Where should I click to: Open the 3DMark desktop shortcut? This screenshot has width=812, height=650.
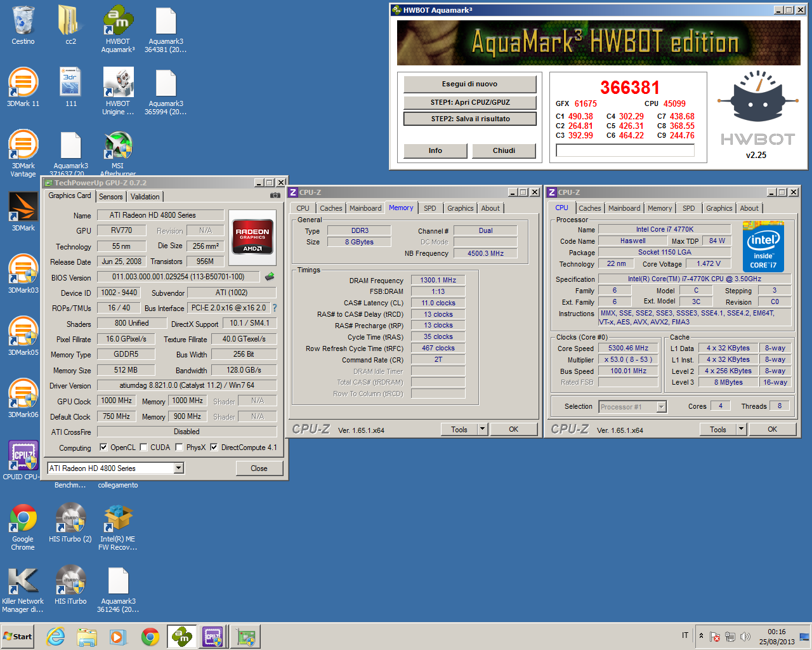[23, 212]
